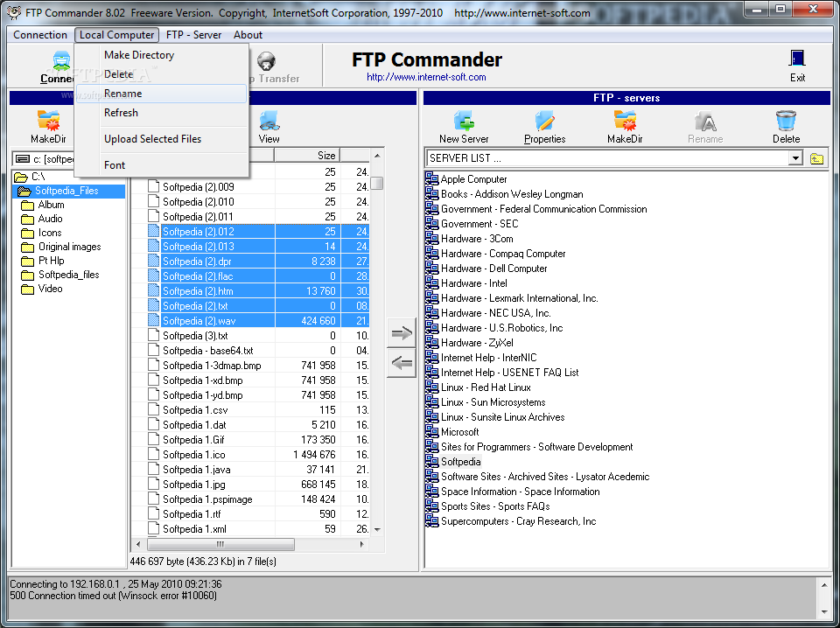Click the application icon in title bar
Viewport: 840px width, 628px height.
tap(13, 11)
